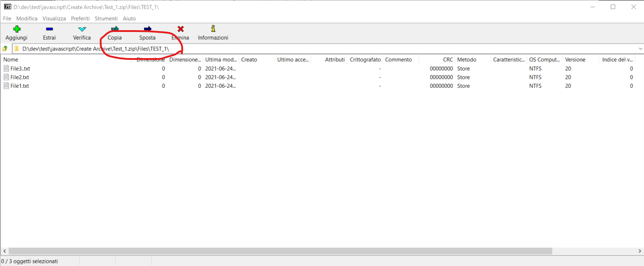Screen dimensions: 644x266
Task: Click the Sposta arrow icon
Action: coord(148,29)
